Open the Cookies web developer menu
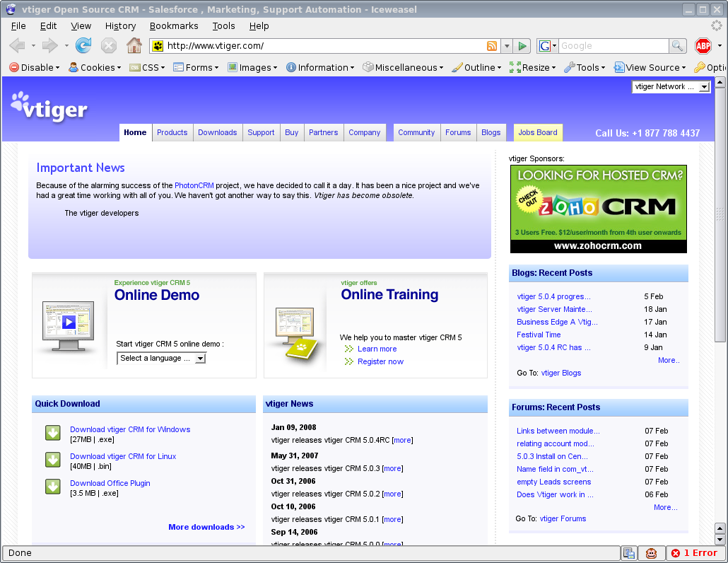This screenshot has height=563, width=728. point(95,68)
